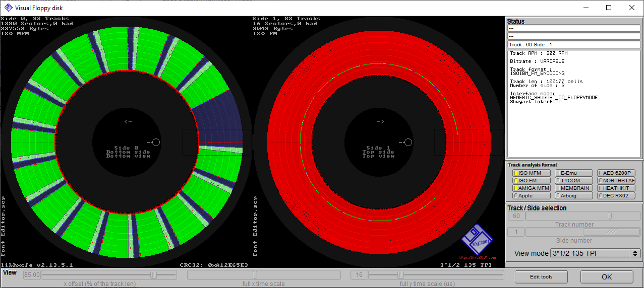Minimize the Visual Floppy disk window
The height and width of the screenshot is (288, 644).
pos(586,8)
